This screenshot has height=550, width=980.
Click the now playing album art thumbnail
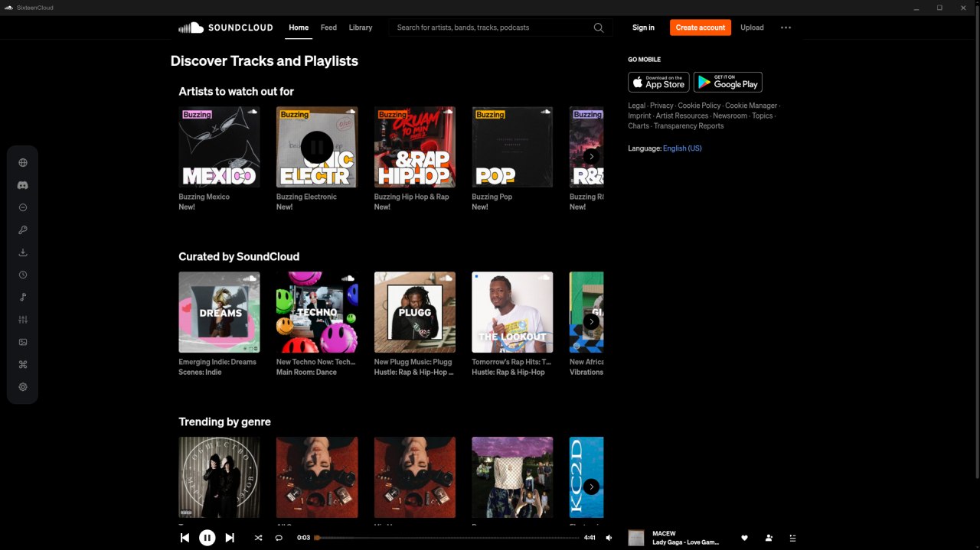tap(636, 538)
